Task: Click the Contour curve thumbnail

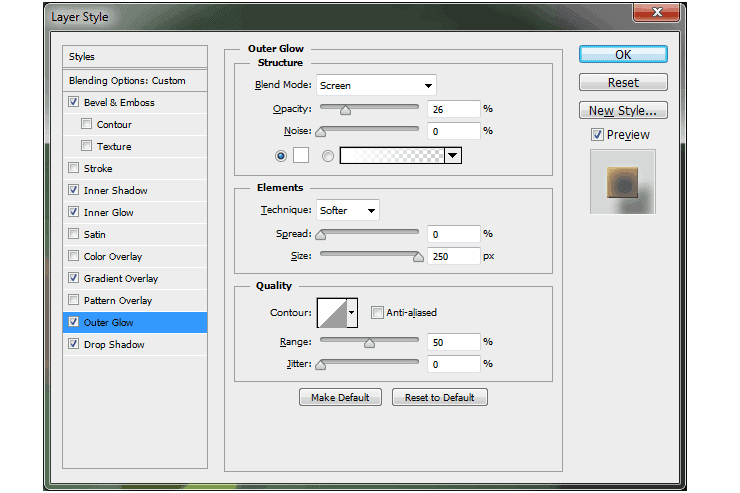Action: tap(332, 313)
